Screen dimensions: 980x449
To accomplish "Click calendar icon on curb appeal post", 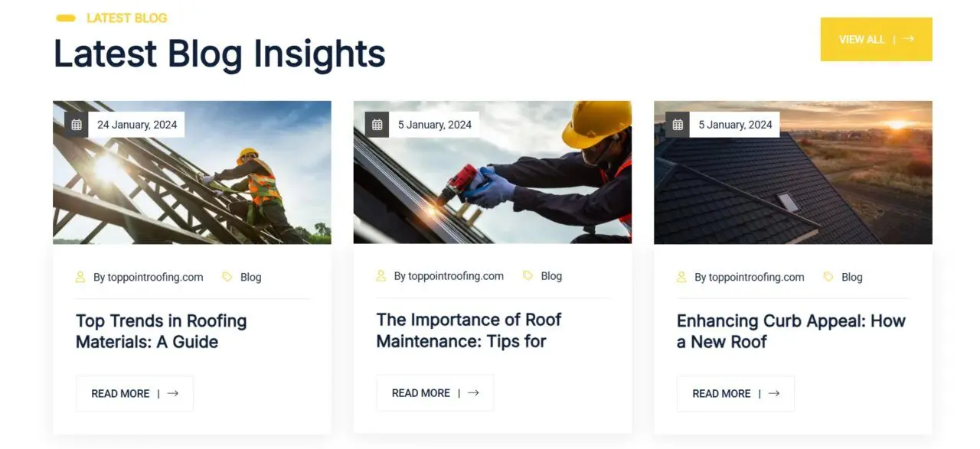I will click(678, 125).
